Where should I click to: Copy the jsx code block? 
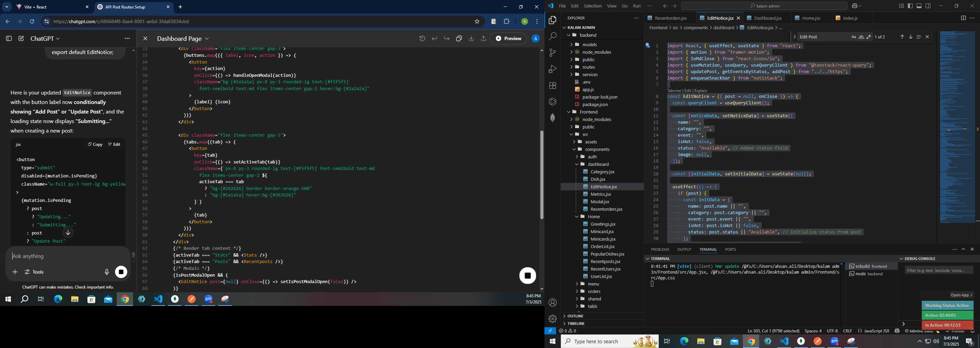pyautogui.click(x=95, y=144)
